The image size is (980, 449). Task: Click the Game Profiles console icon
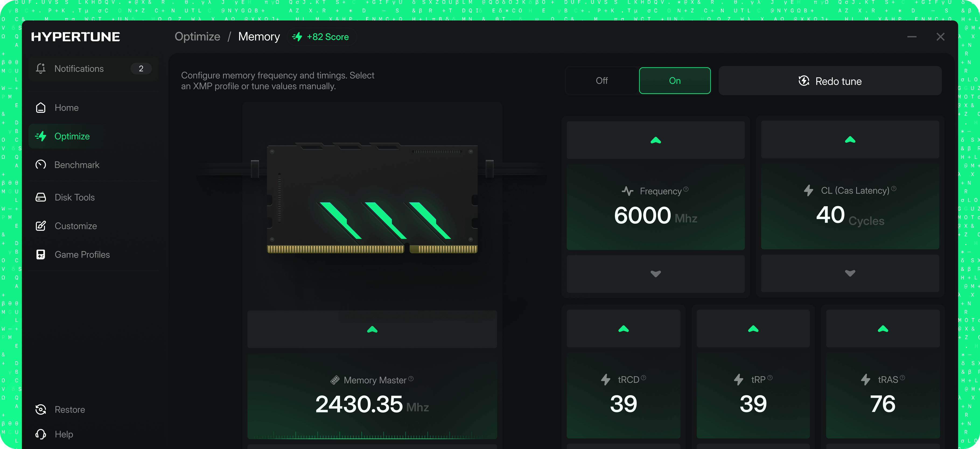pos(41,255)
